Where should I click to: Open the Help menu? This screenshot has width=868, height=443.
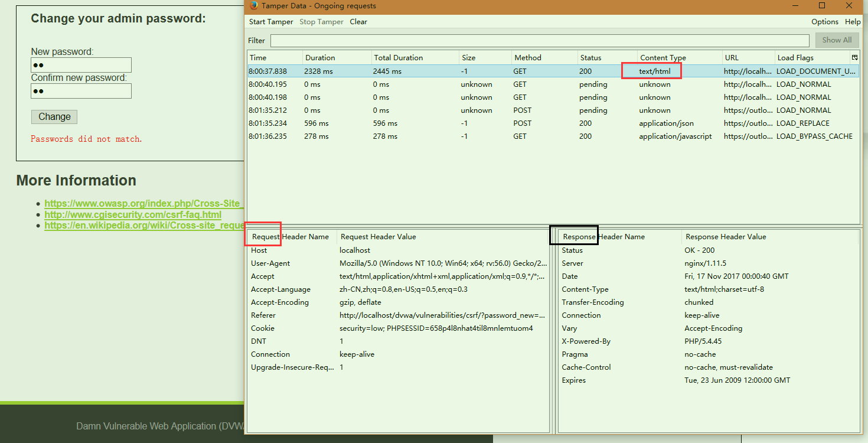[x=853, y=22]
